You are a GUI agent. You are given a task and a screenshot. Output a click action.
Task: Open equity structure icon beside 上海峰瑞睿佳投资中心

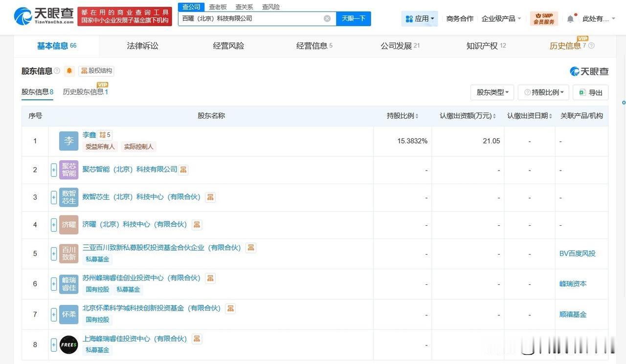pos(197,339)
